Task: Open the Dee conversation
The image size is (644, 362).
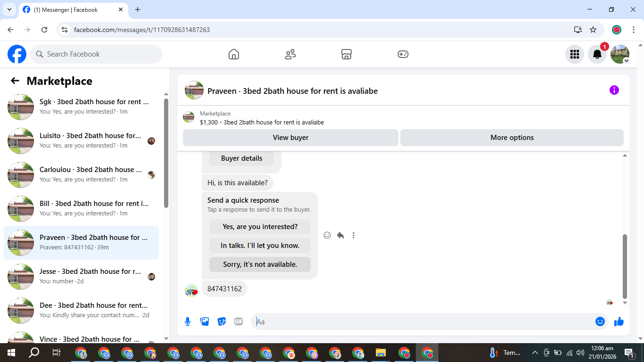Action: click(x=81, y=311)
